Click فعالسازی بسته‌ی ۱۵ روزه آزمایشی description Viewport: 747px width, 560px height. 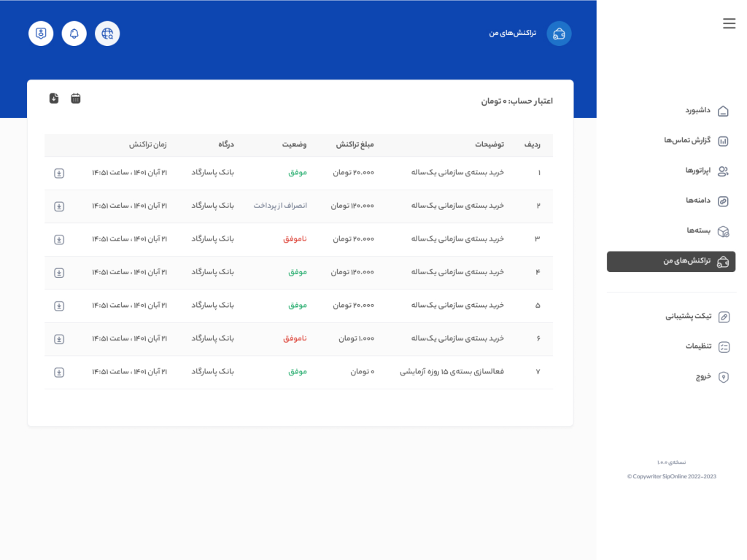coord(452,372)
